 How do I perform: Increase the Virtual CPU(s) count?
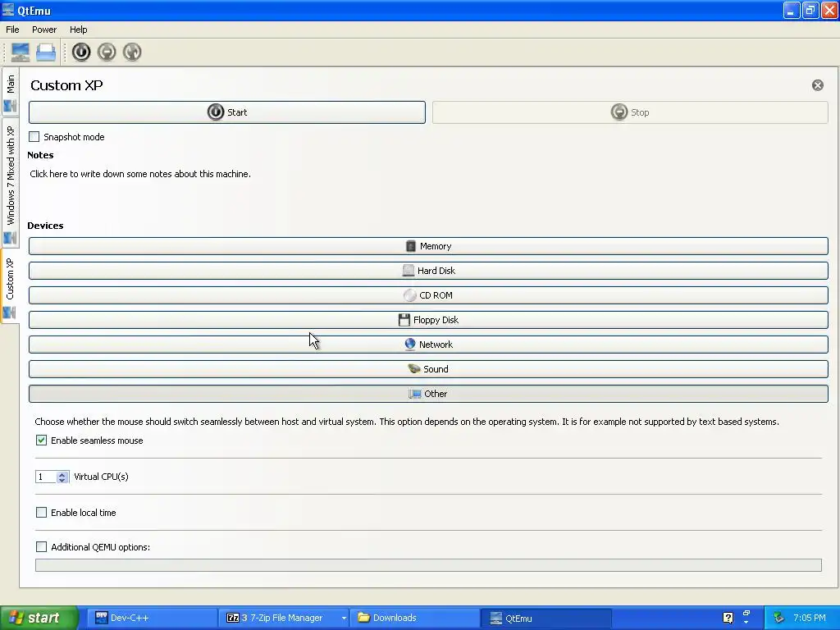[x=62, y=473]
